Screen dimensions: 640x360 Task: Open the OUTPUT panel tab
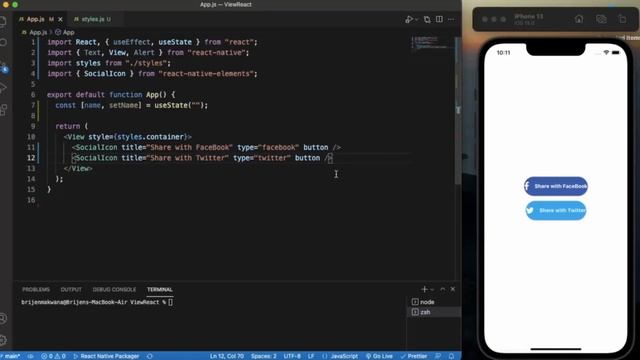[x=71, y=289]
